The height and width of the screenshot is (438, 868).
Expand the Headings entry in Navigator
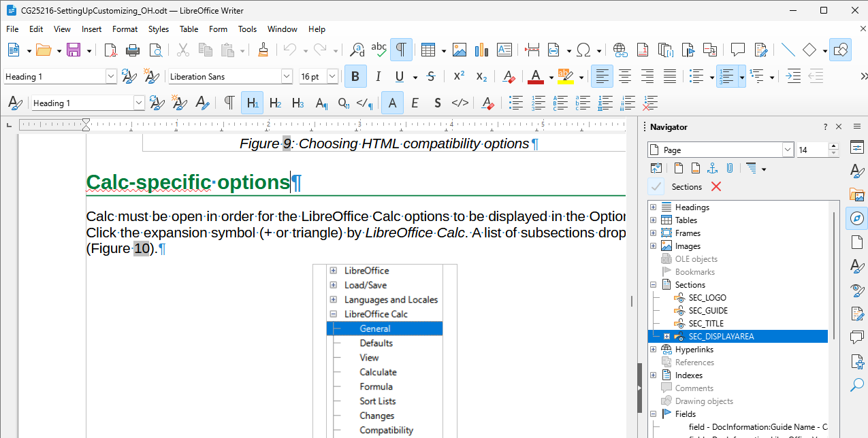point(653,207)
